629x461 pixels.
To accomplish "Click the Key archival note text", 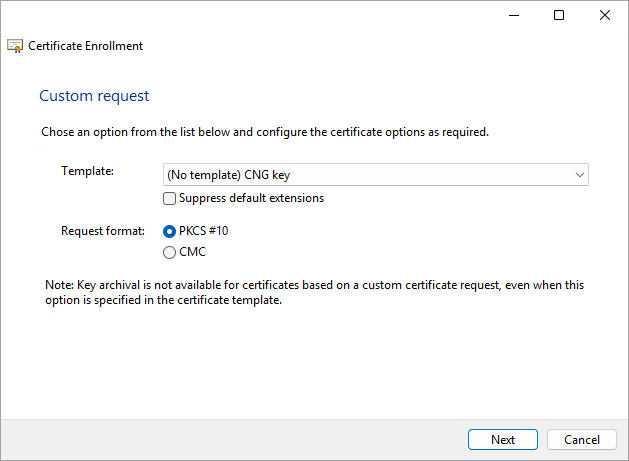I will tap(315, 292).
